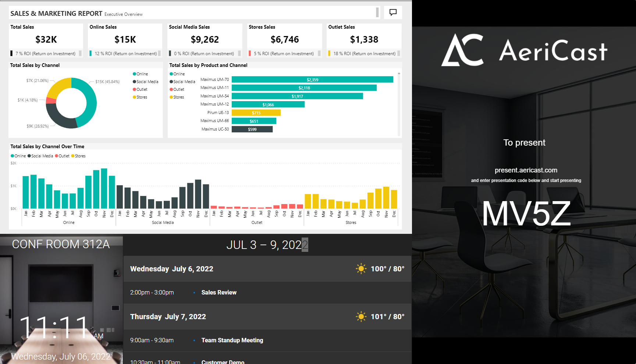The image size is (636, 364).
Task: Toggle Online in Total Sales by Channel legend
Action: coord(140,74)
